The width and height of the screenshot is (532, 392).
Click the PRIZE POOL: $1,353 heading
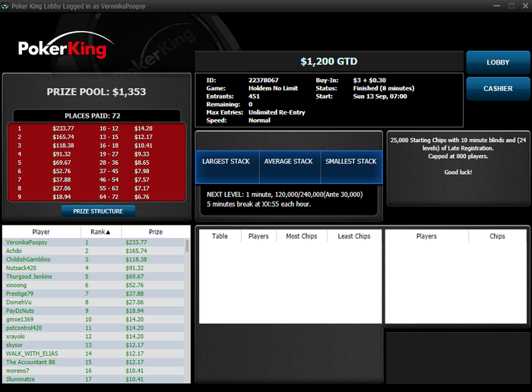click(97, 92)
